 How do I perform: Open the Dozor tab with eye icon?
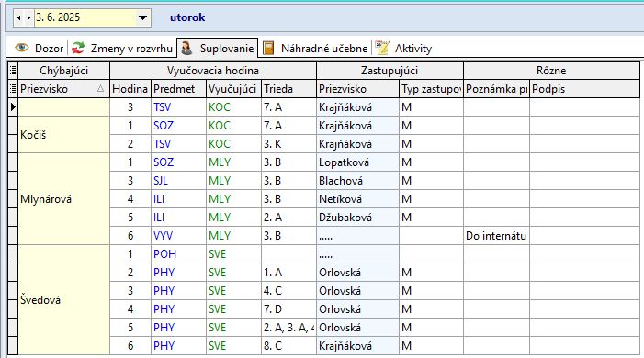point(39,49)
